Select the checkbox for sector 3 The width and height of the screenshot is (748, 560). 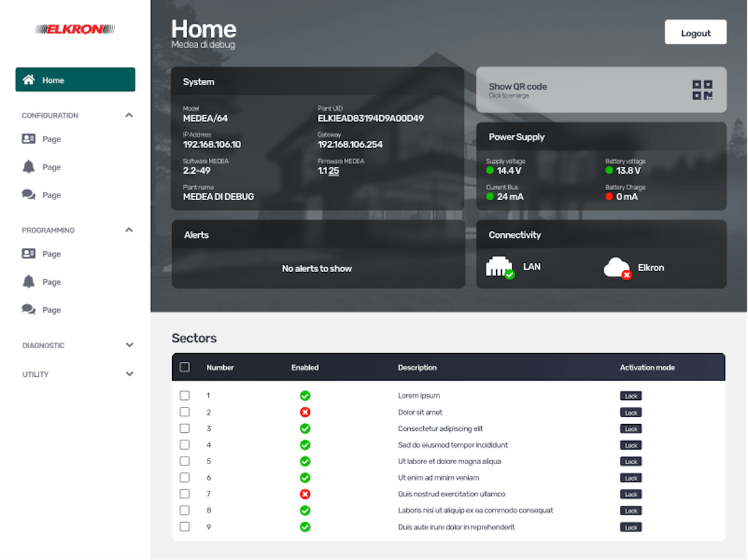185,429
